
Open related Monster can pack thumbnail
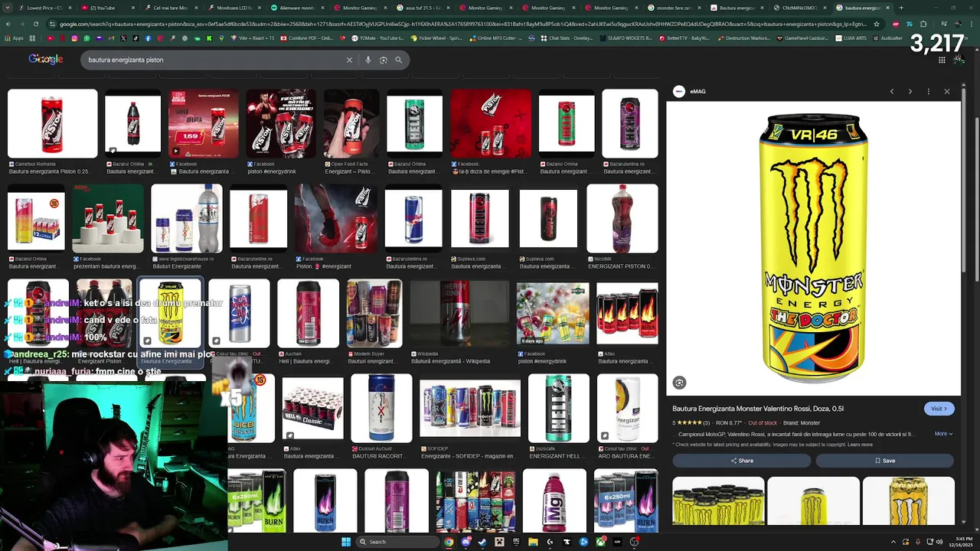[x=718, y=500]
